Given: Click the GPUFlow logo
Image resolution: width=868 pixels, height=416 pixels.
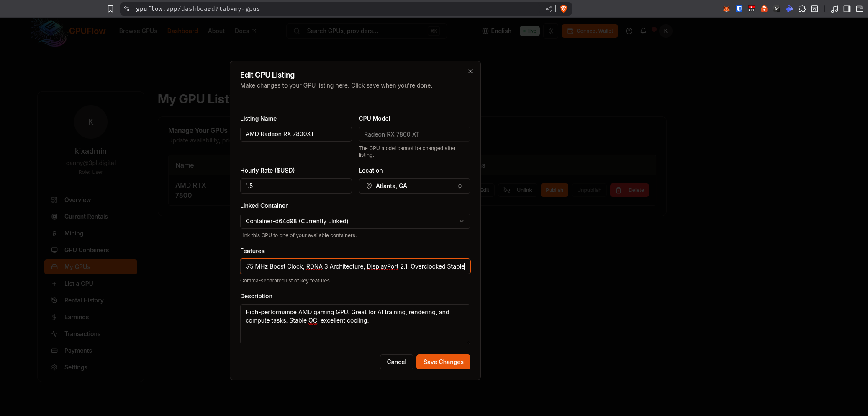Looking at the screenshot, I should pyautogui.click(x=68, y=31).
